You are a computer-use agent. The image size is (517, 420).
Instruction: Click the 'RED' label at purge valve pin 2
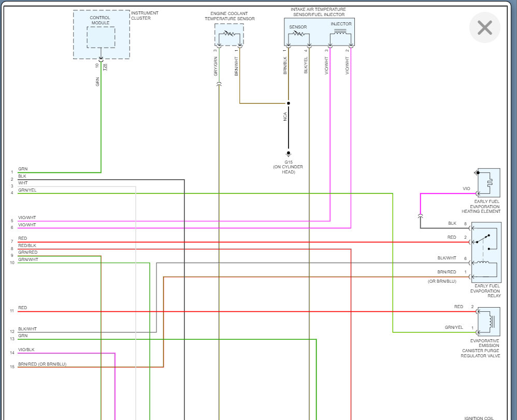pos(458,307)
